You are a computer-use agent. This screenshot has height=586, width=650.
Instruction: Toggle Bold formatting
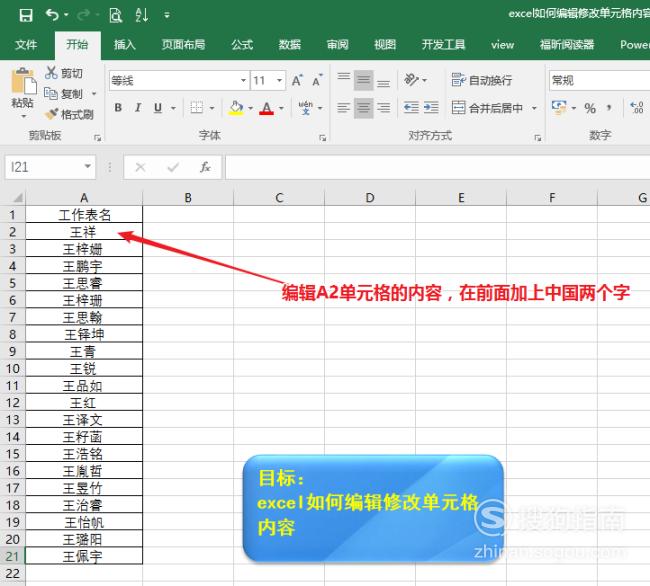click(118, 108)
